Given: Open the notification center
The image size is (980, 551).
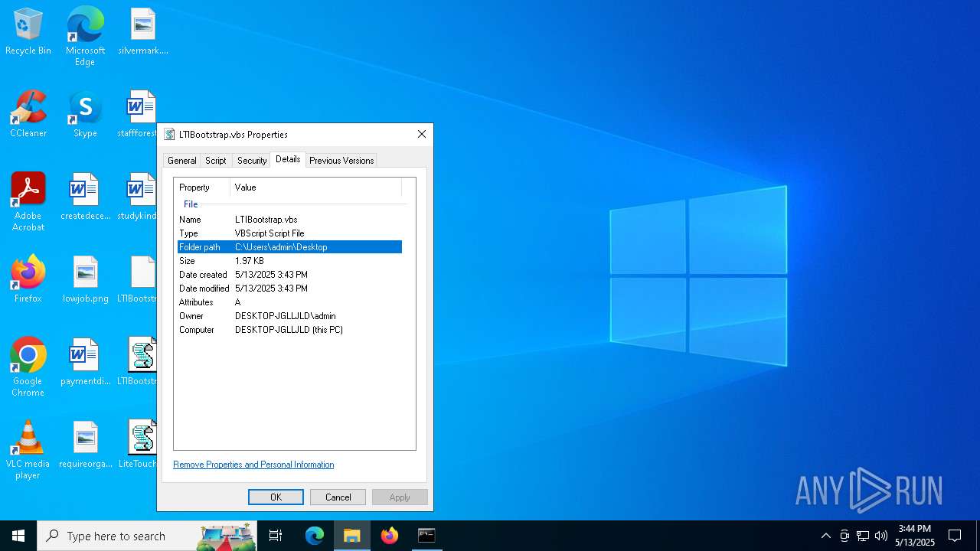Looking at the screenshot, I should 955,536.
